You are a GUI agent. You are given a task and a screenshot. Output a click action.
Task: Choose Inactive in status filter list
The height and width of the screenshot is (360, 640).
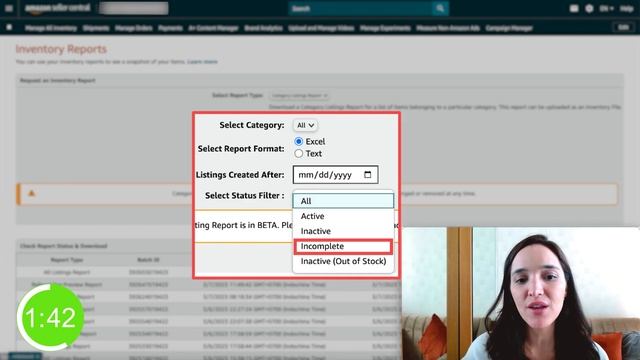click(x=343, y=231)
